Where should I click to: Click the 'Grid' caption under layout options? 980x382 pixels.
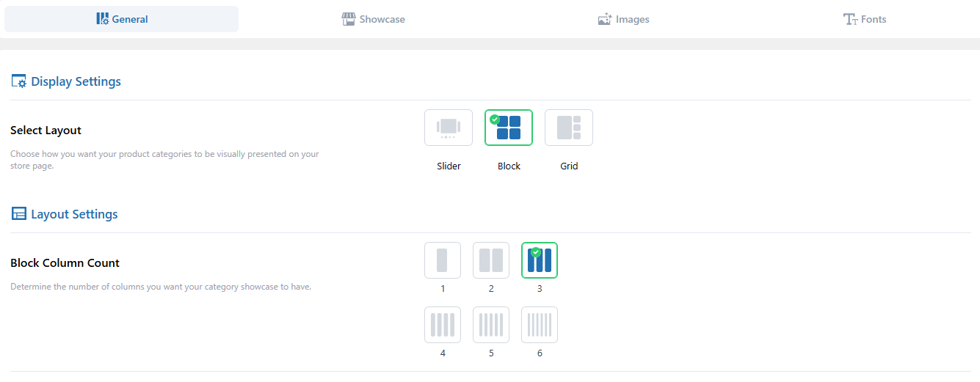(x=569, y=166)
